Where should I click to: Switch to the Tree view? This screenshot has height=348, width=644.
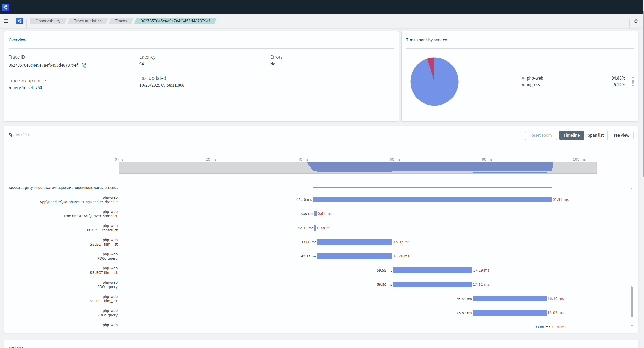620,135
